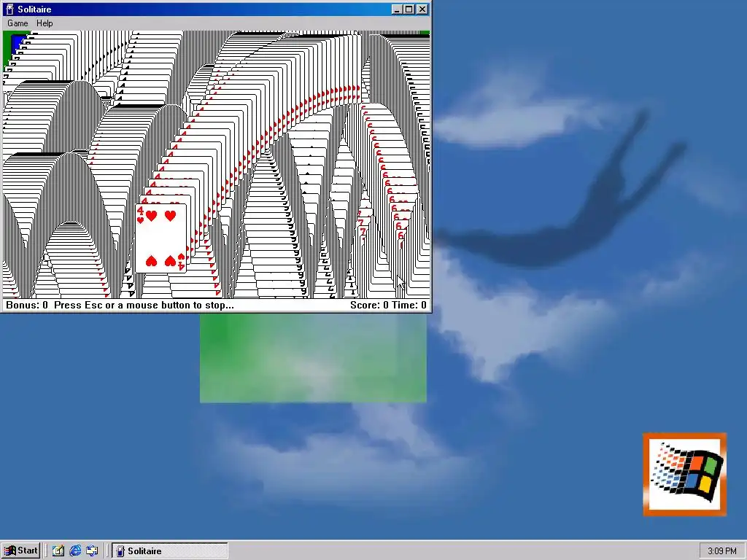Click the clock showing 3:09 PM

pos(721,551)
